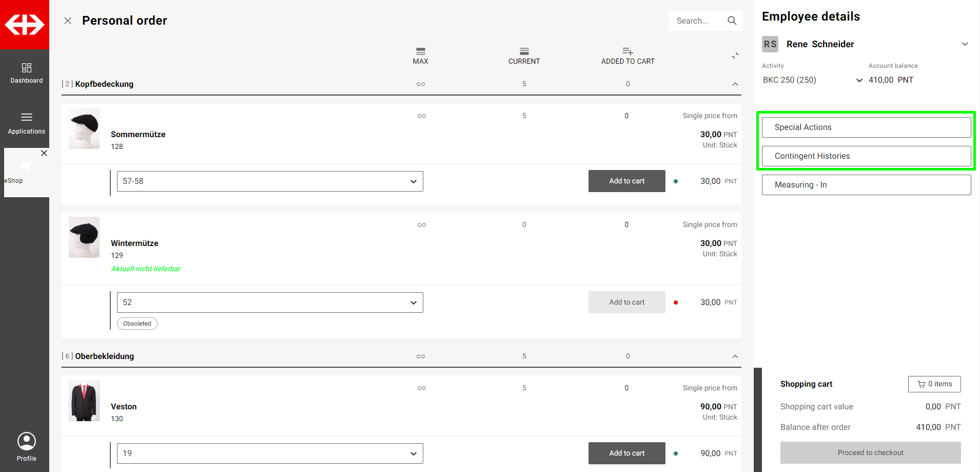The image size is (980, 472).
Task: Expand the Rene Schneider employee details
Action: pyautogui.click(x=965, y=44)
